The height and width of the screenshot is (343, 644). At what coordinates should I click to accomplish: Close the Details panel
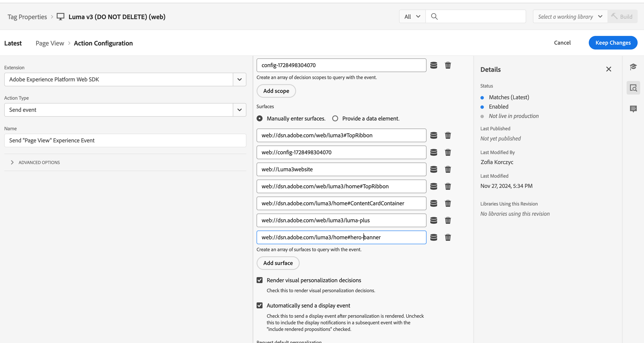point(609,69)
